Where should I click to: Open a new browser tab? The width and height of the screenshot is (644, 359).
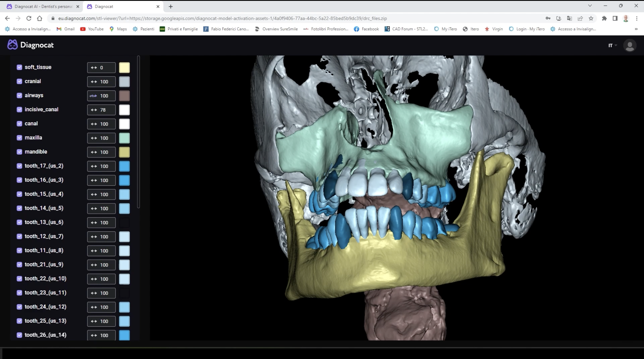(x=171, y=7)
